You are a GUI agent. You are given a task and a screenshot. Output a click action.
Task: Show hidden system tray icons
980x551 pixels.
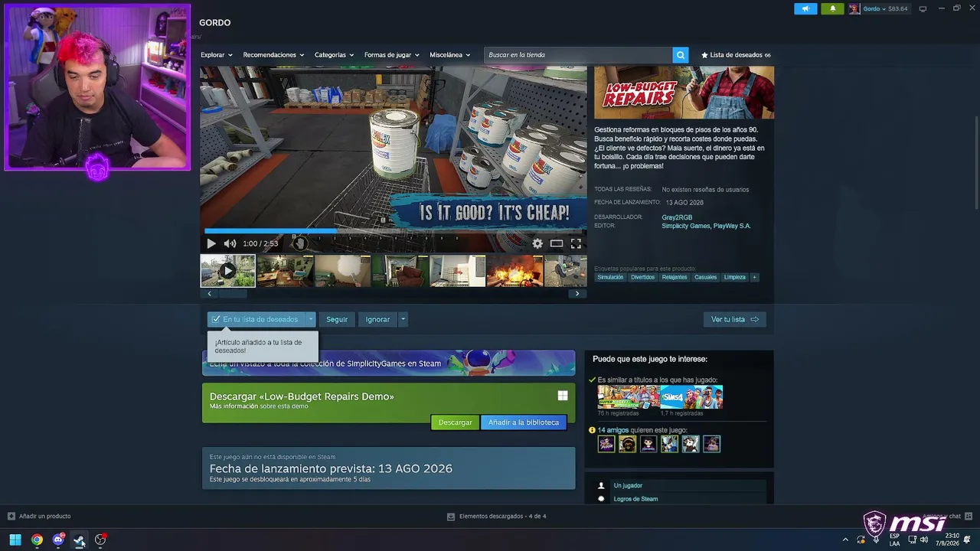pos(845,540)
